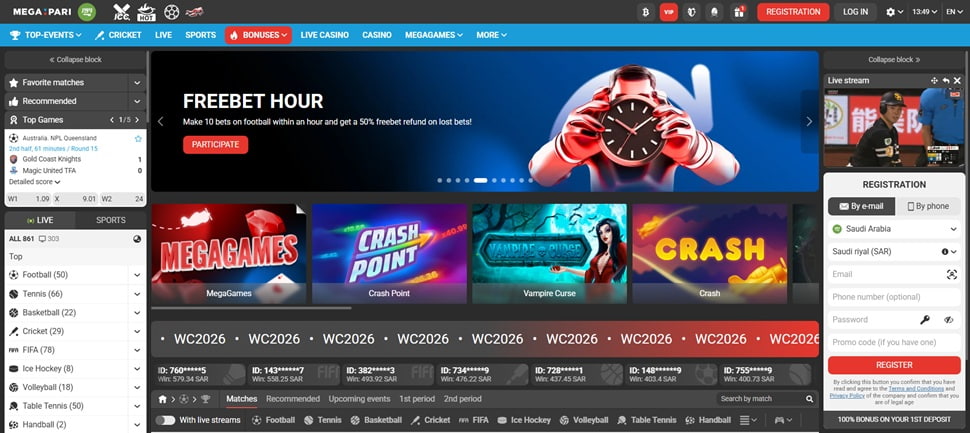This screenshot has height=433, width=970.
Task: Click the games carousel horizontal scrollbar
Action: 251,307
